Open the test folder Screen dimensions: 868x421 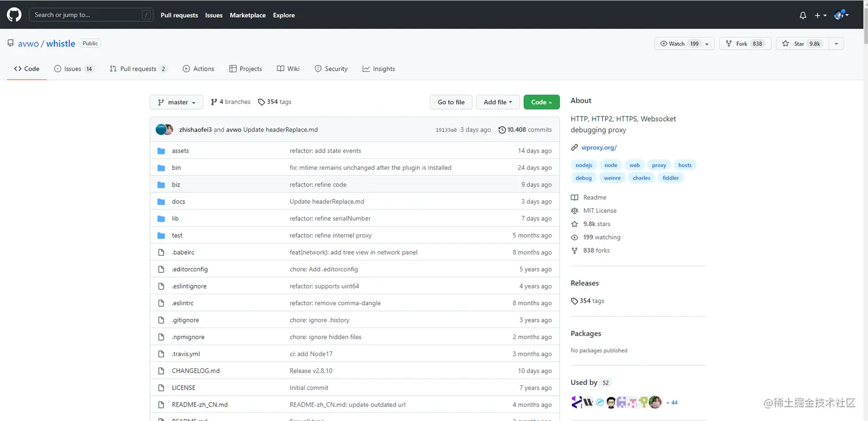[x=177, y=235]
